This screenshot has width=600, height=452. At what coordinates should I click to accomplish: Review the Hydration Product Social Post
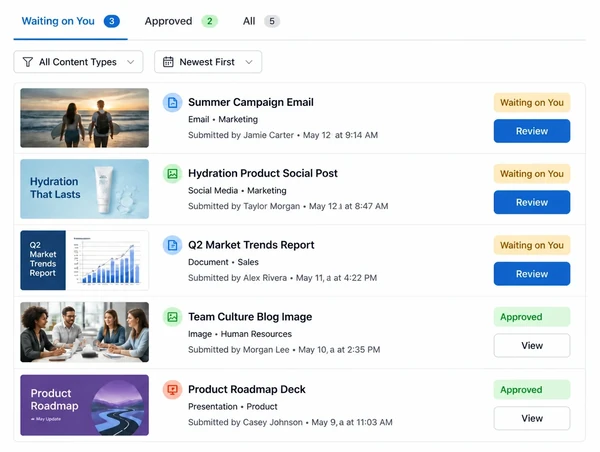(532, 202)
